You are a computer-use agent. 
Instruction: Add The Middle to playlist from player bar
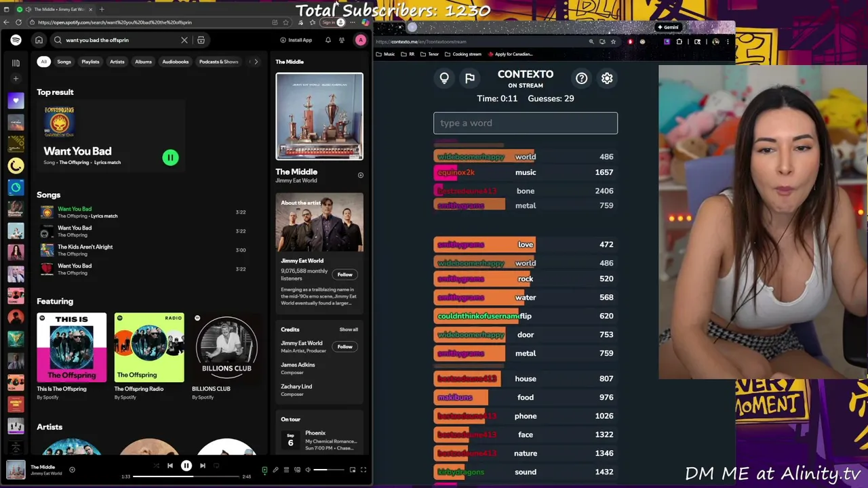(72, 470)
